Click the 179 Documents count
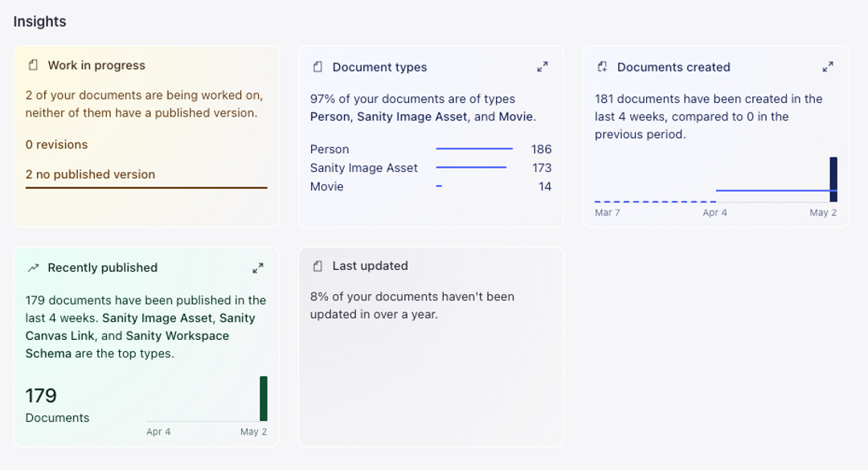This screenshot has width=868, height=470. (41, 396)
